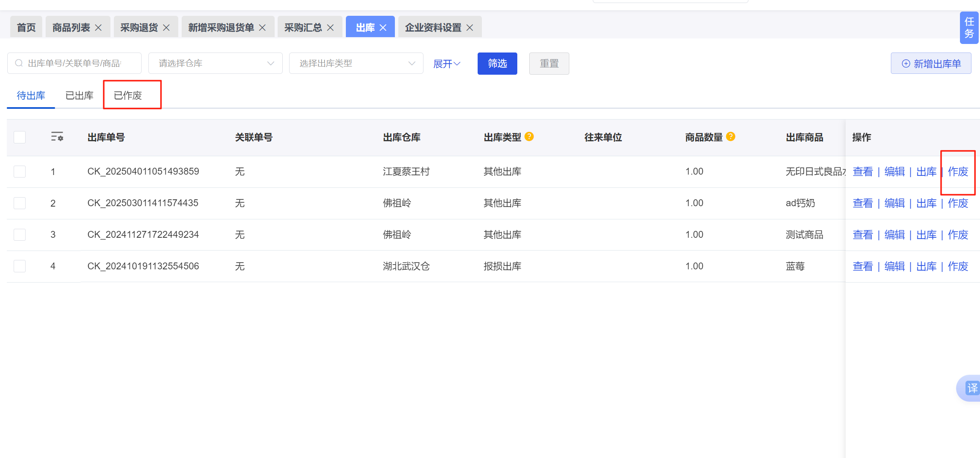The image size is (980, 458).
Task: Switch to the 已出库 tab
Action: click(79, 96)
